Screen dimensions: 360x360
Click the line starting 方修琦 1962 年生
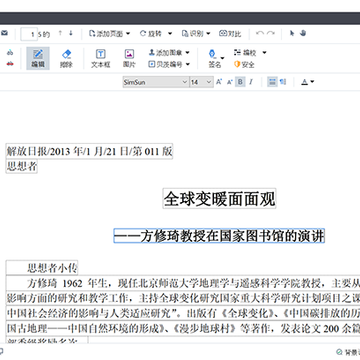coord(183,283)
